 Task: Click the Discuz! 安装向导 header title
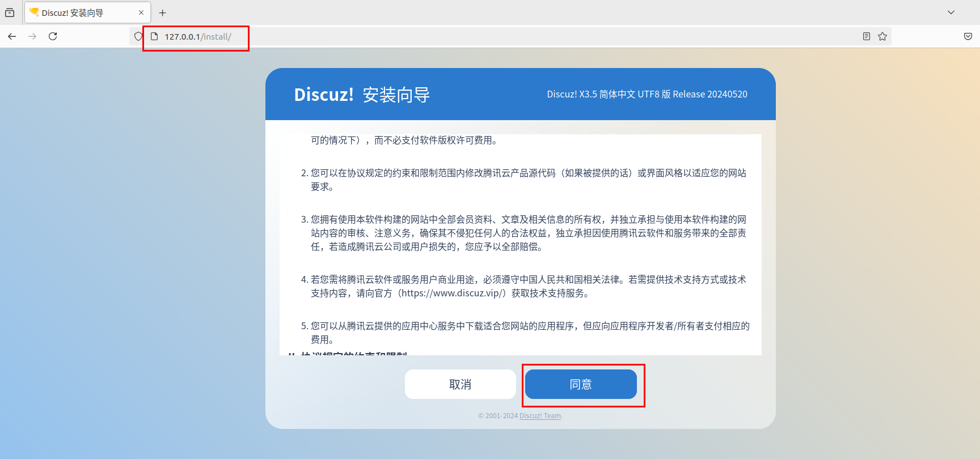click(x=362, y=95)
